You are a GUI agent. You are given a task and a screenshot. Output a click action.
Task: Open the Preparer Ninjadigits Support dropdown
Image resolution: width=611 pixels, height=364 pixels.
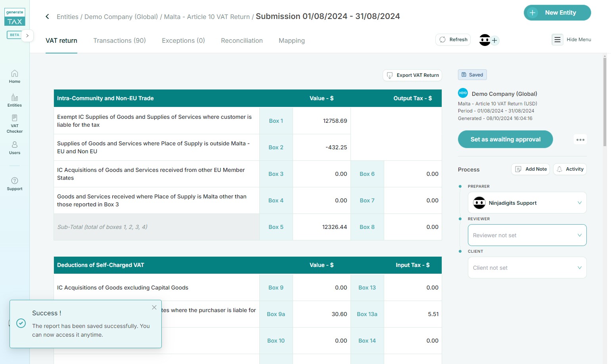pyautogui.click(x=527, y=203)
